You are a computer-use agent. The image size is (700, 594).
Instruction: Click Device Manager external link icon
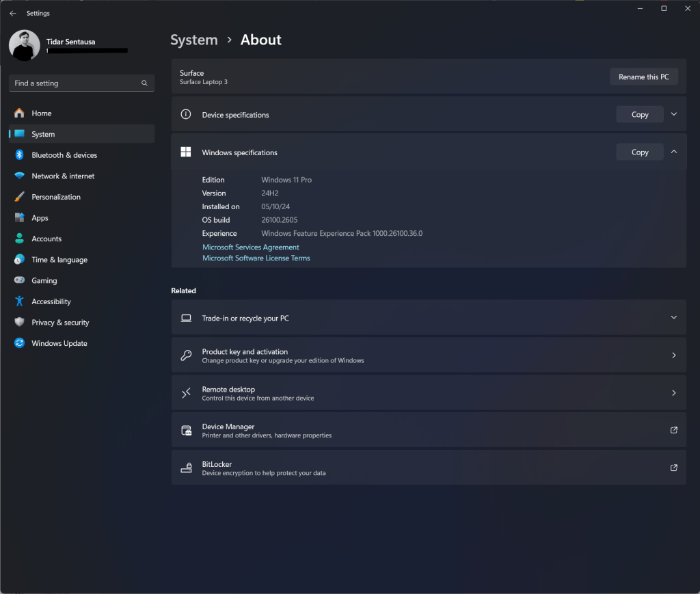tap(673, 430)
